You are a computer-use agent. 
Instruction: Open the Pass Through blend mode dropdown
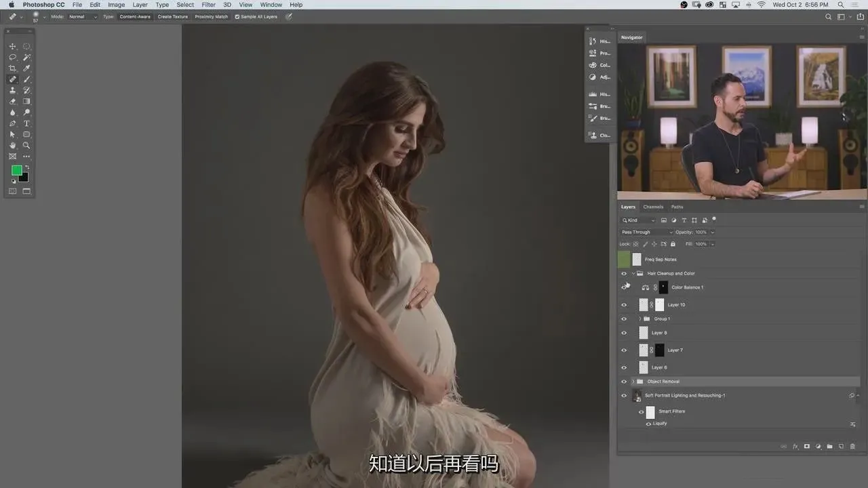point(646,232)
